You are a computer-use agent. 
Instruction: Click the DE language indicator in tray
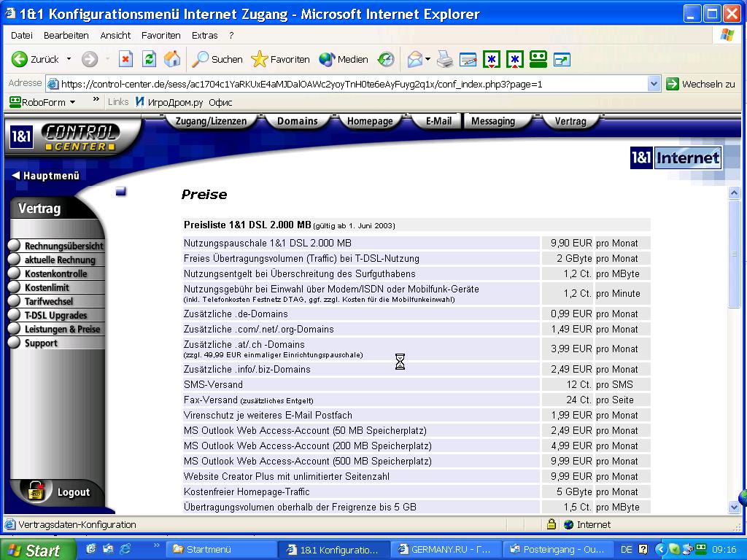626,550
